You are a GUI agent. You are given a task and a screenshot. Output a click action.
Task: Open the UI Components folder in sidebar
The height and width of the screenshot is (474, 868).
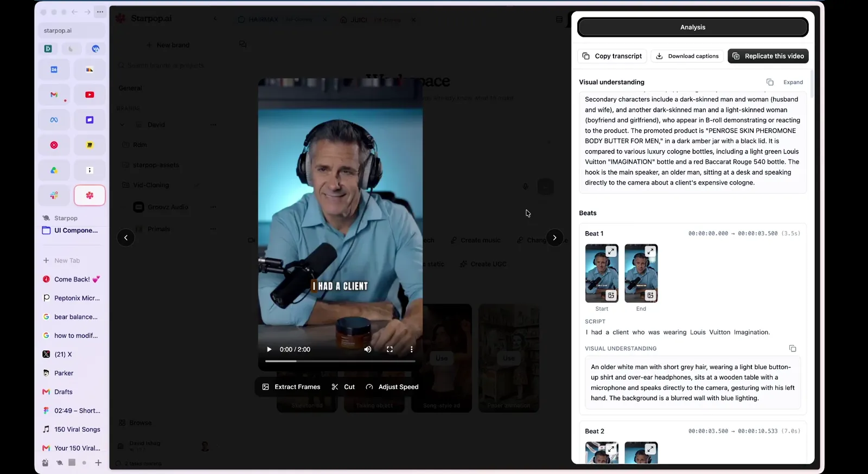(x=71, y=230)
